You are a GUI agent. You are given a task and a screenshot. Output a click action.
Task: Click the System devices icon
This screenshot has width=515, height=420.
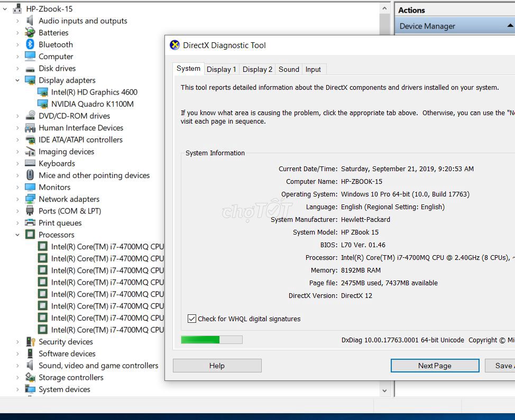coord(30,389)
